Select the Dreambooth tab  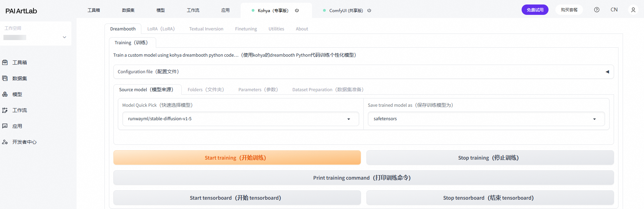point(123,29)
